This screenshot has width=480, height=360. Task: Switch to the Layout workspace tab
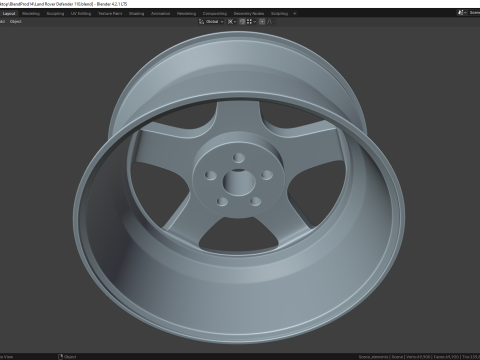[9, 14]
